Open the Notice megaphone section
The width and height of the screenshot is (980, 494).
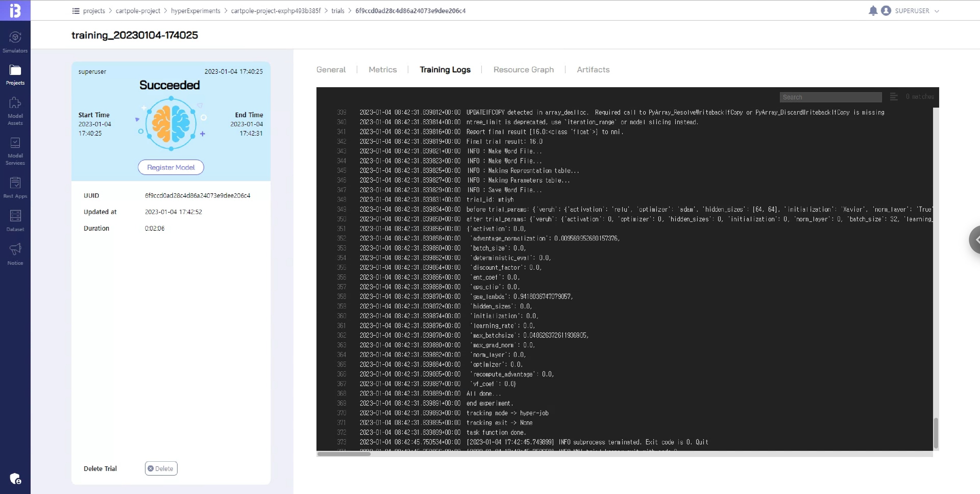tap(15, 254)
